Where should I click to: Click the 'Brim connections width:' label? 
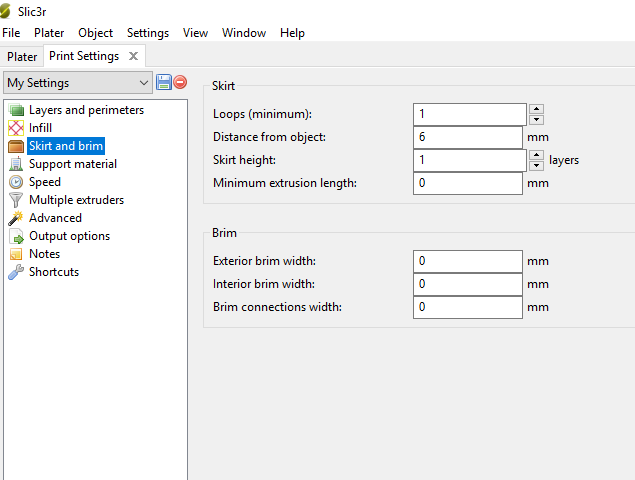277,307
